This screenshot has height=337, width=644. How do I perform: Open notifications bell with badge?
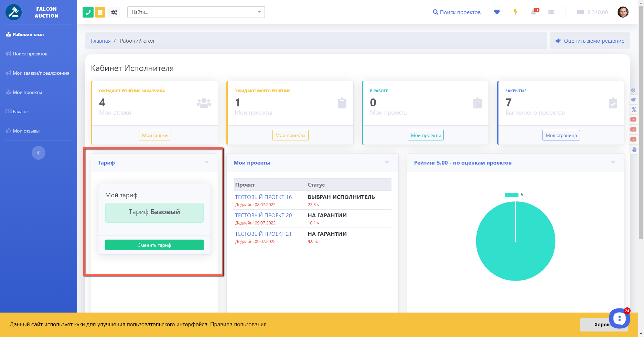click(534, 12)
